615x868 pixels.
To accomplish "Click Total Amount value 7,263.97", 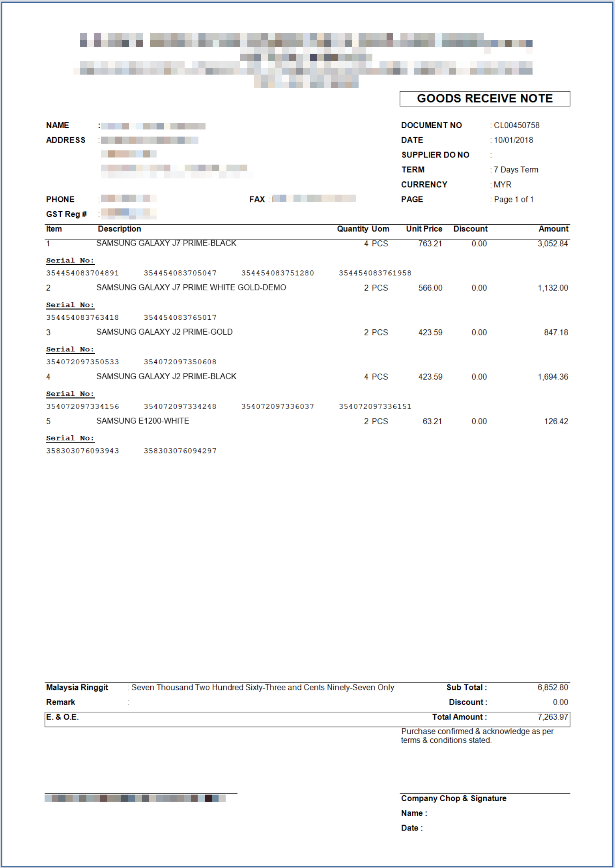I will 553,717.
